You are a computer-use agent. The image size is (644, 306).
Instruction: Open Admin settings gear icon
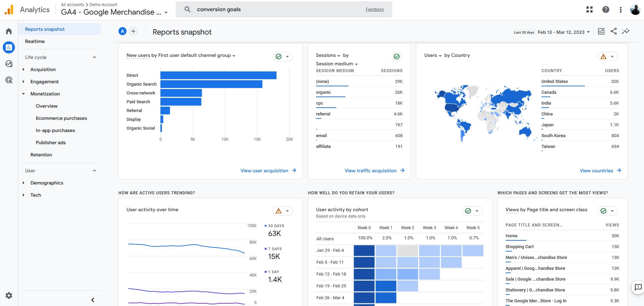click(x=9, y=296)
